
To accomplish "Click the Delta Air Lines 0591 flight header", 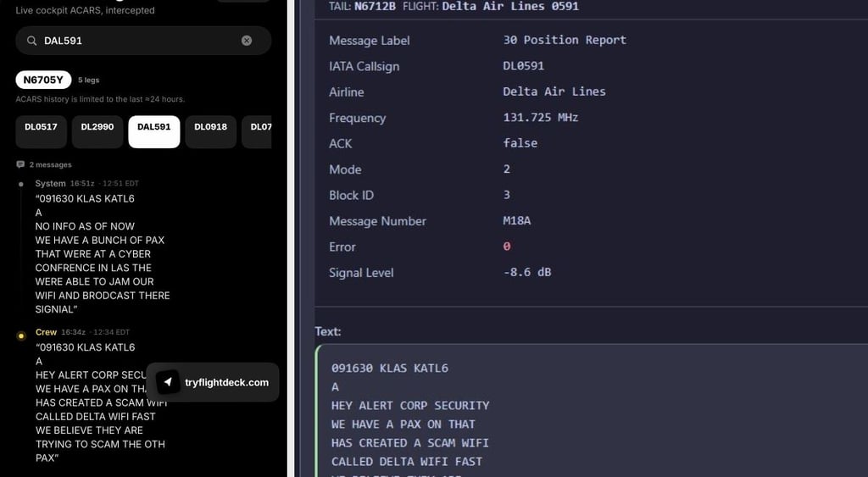I will (510, 6).
